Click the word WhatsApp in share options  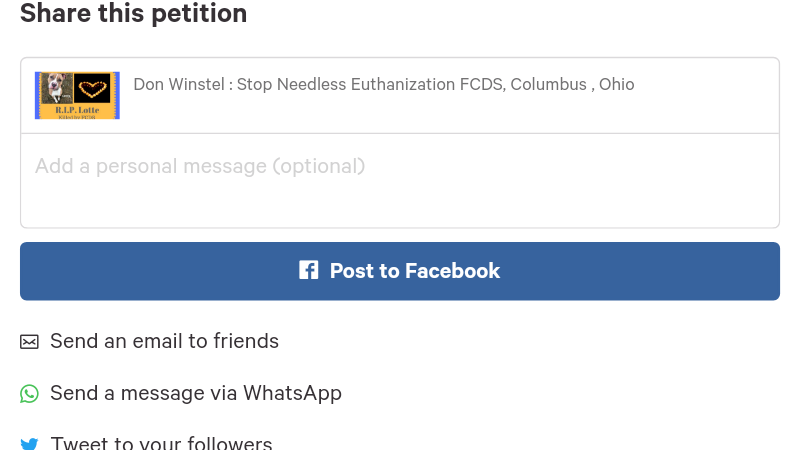click(292, 393)
